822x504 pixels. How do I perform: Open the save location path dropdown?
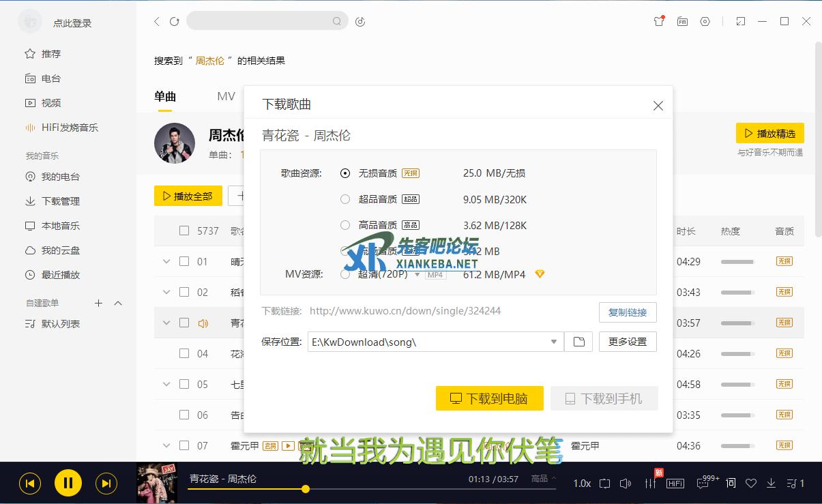554,342
